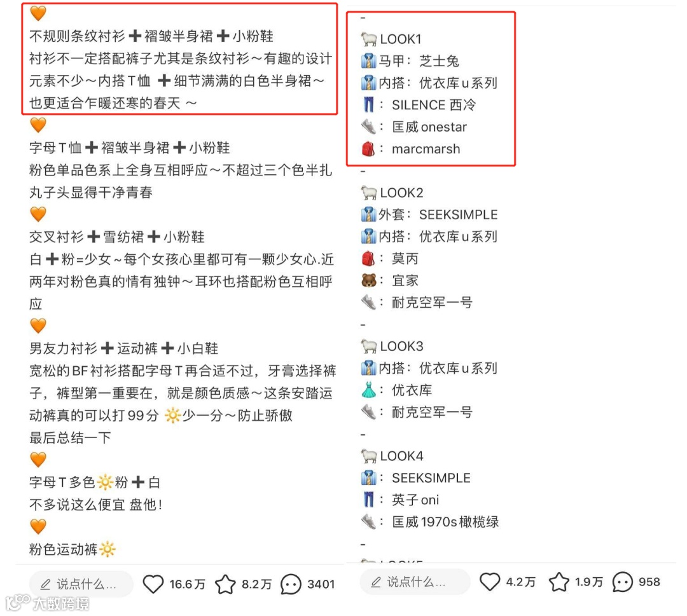
Task: Click the red backpack emoji next to marcmarsh
Action: click(x=368, y=149)
